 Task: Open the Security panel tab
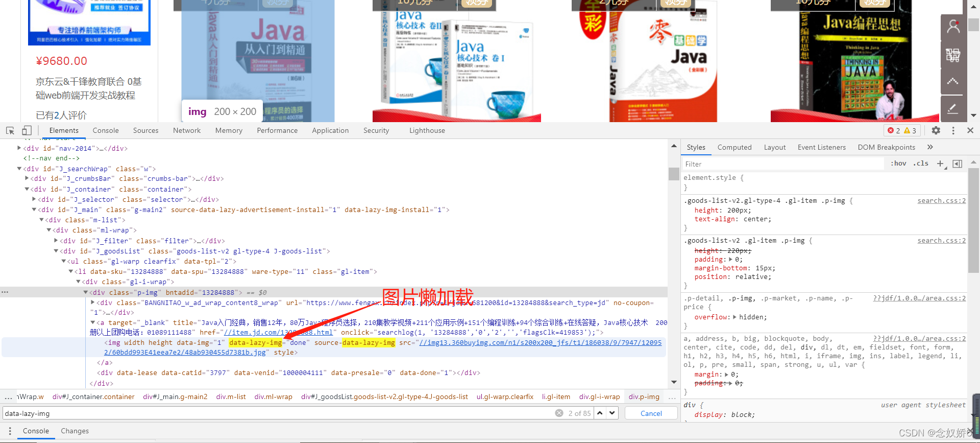[376, 131]
